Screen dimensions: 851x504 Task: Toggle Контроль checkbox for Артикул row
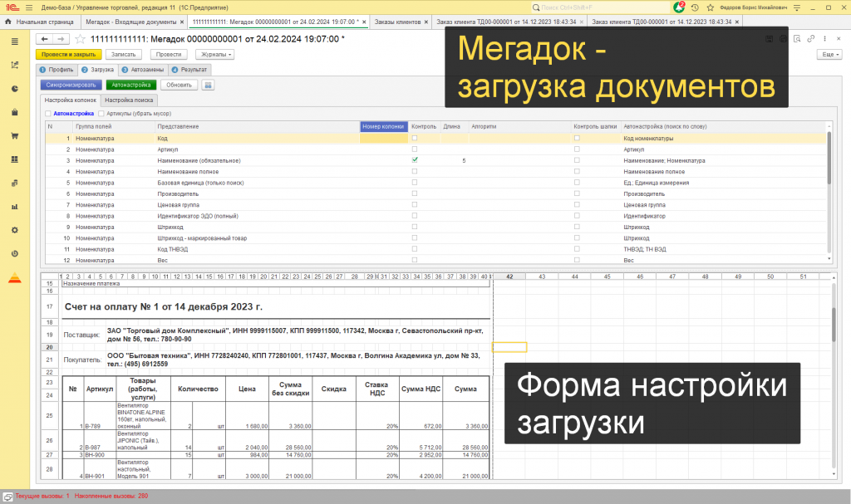coord(415,149)
